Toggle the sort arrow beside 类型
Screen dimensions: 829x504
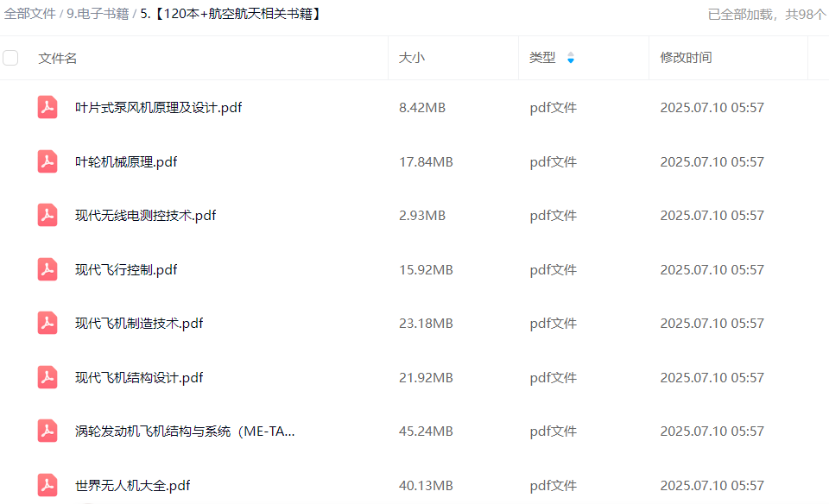571,58
